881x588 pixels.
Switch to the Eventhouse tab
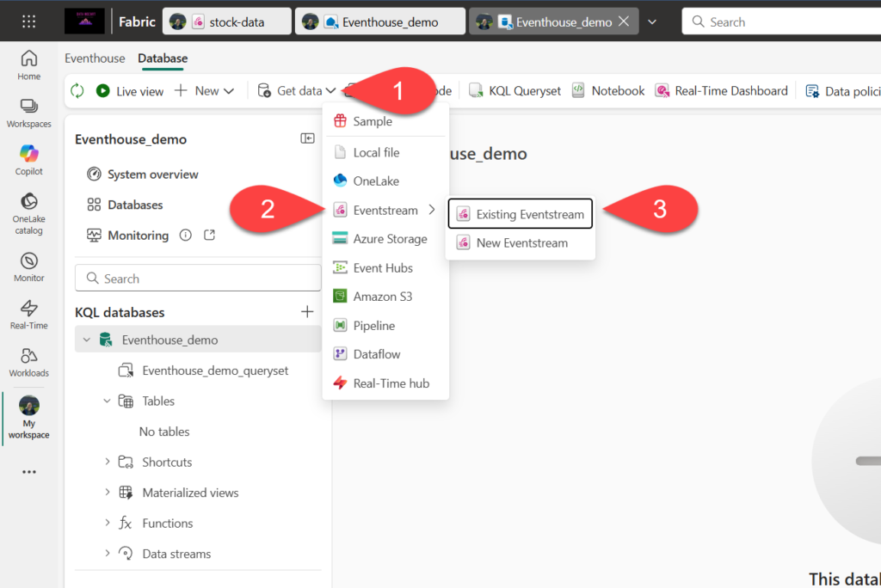(95, 58)
